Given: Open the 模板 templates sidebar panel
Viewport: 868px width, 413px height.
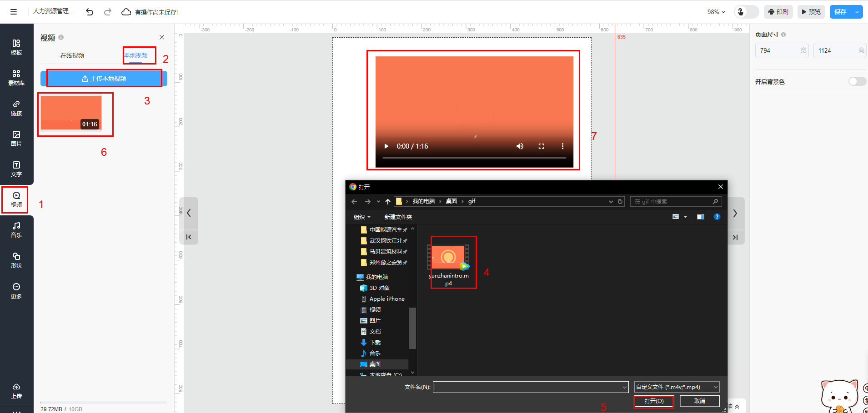Looking at the screenshot, I should click(16, 47).
